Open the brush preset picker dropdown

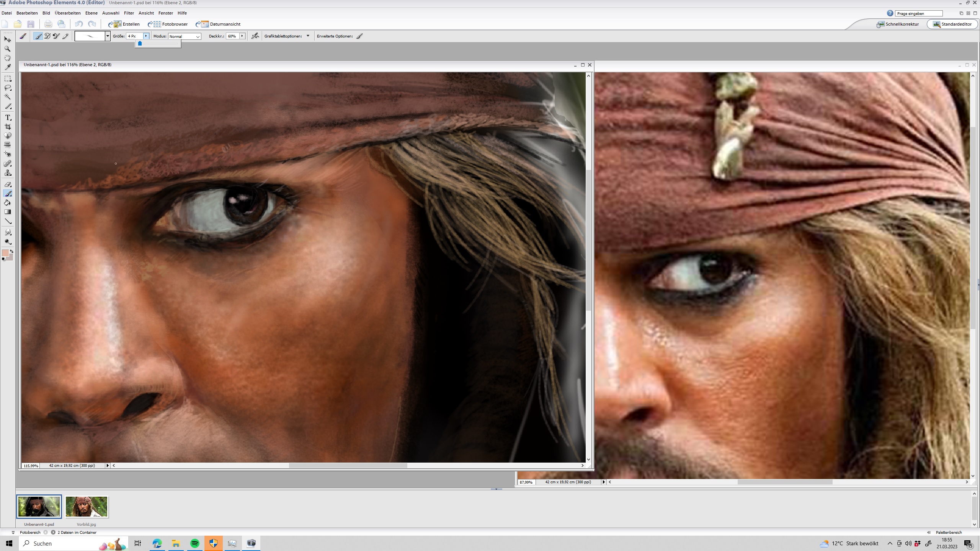click(108, 36)
